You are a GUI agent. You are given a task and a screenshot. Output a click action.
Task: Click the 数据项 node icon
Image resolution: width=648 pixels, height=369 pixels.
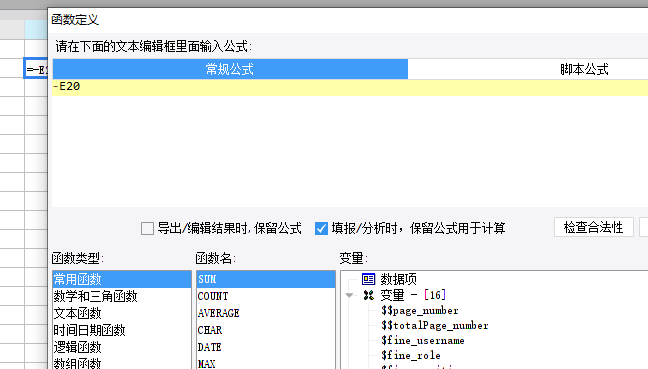368,279
